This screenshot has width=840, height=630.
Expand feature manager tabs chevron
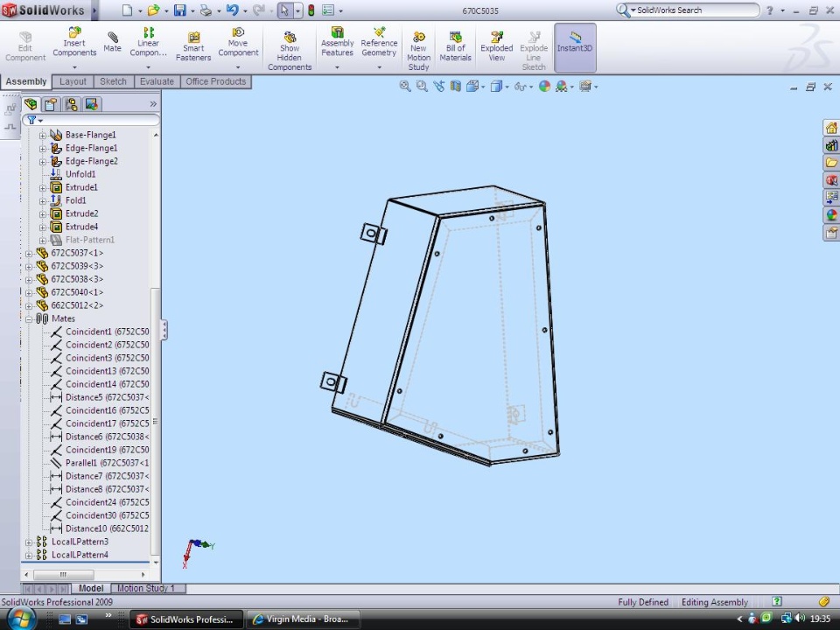coord(153,104)
